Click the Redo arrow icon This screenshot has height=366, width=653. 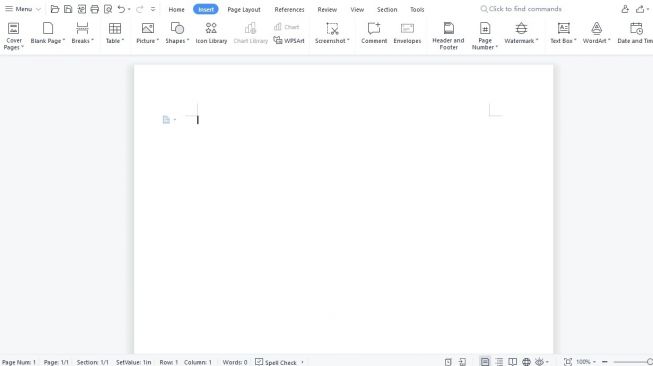pos(140,9)
